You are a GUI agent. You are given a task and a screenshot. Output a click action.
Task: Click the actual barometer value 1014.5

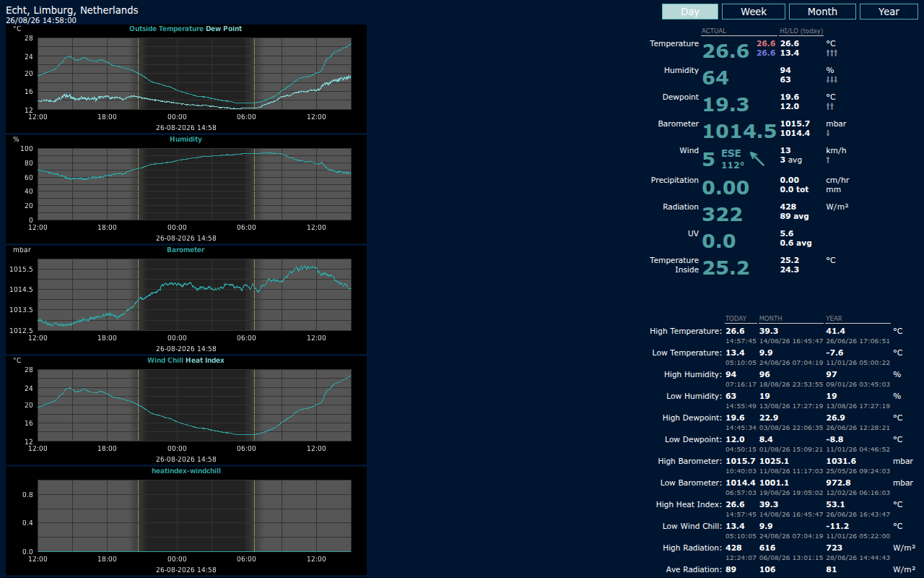pyautogui.click(x=739, y=131)
